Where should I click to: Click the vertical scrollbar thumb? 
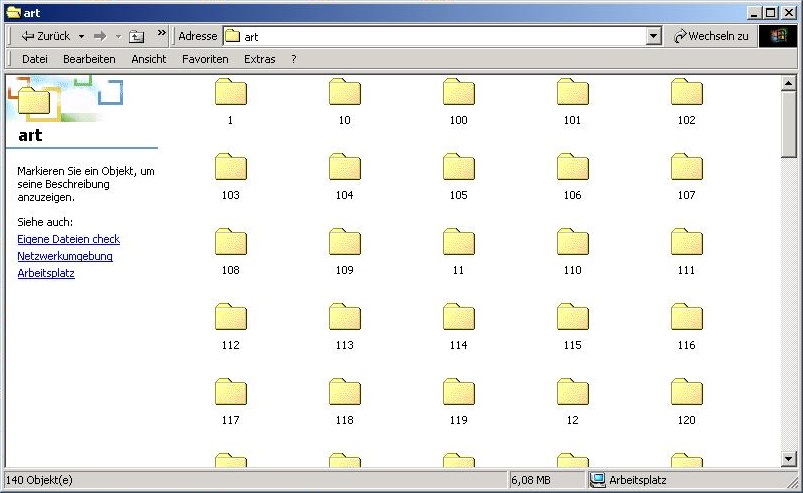[x=789, y=124]
